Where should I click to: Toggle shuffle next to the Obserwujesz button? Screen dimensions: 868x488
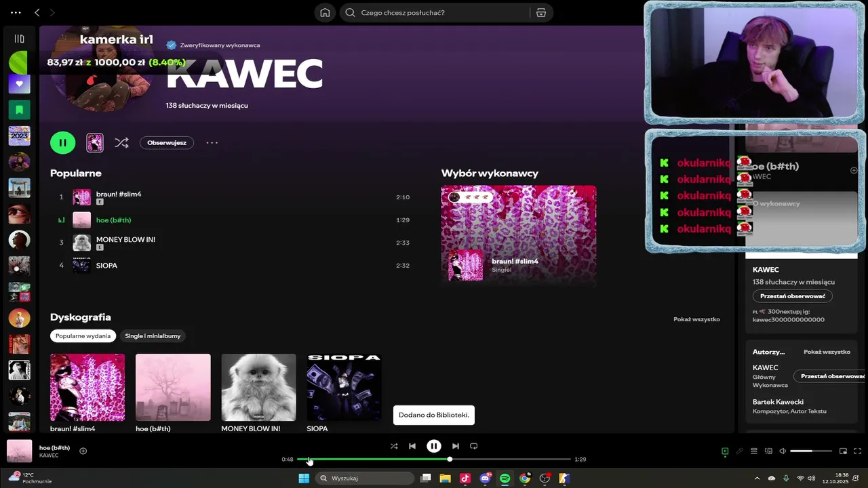coord(121,142)
